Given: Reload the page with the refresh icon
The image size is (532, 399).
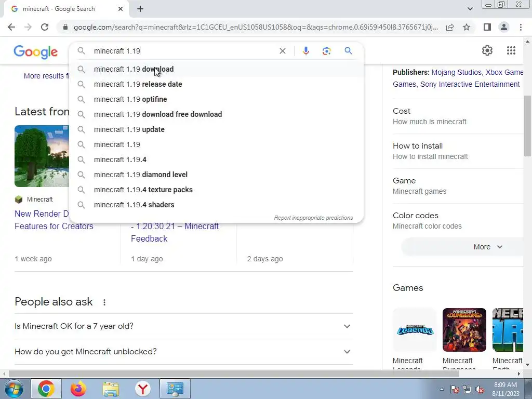Looking at the screenshot, I should click(x=45, y=27).
